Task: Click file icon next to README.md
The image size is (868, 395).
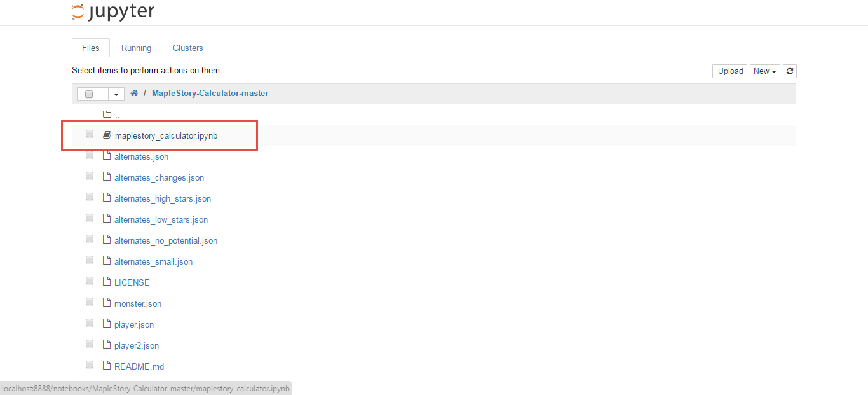Action: click(x=107, y=366)
